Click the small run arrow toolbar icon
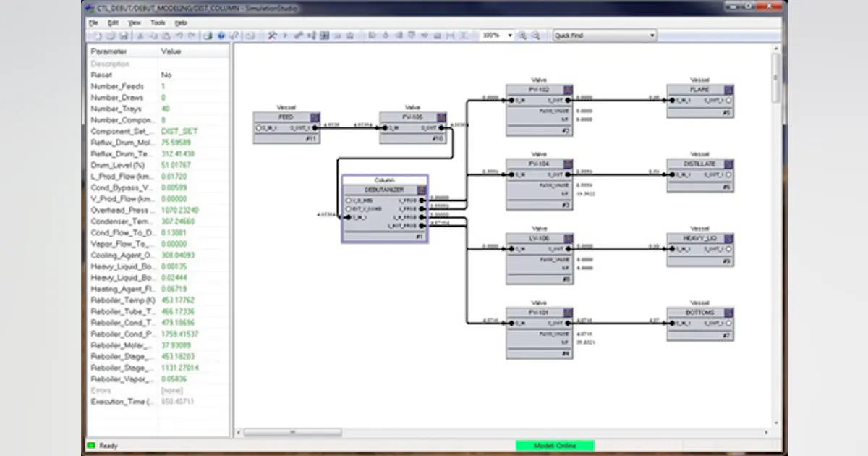The image size is (868, 456). (285, 35)
